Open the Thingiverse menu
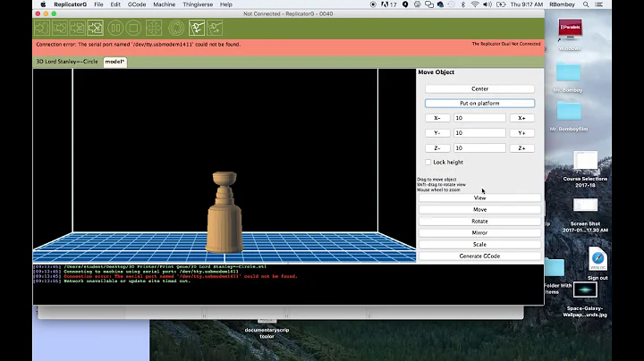This screenshot has height=361, width=644. point(198,4)
